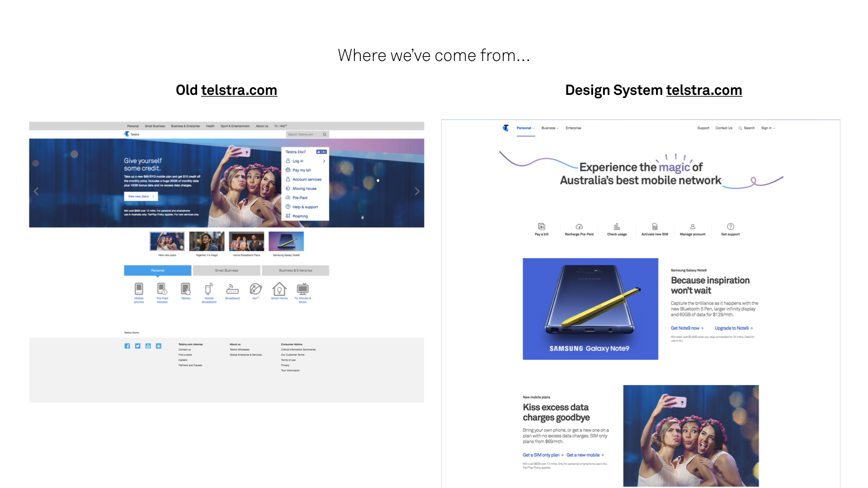The height and width of the screenshot is (488, 868).
Task: Click the View new plans button
Action: (x=141, y=196)
